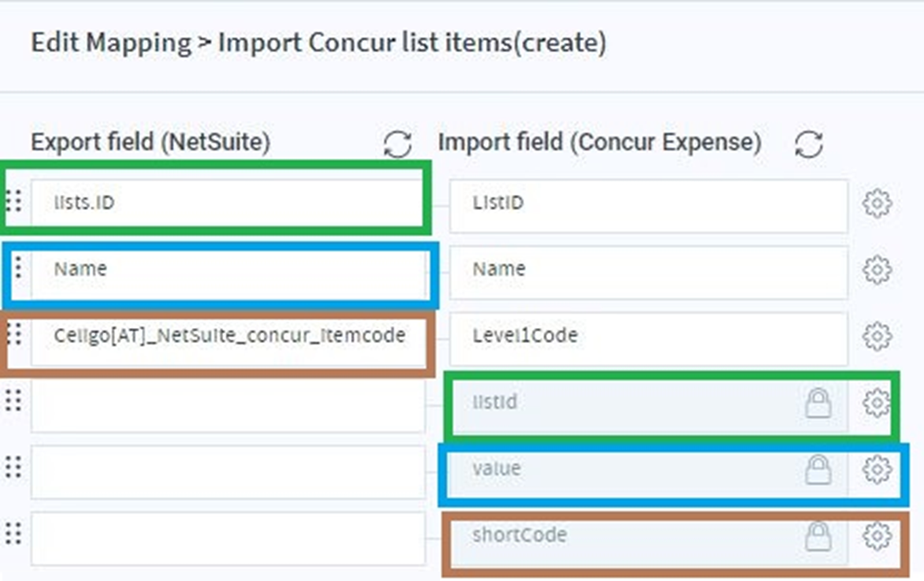Grab drag handle of row mapped to value

pos(13,467)
